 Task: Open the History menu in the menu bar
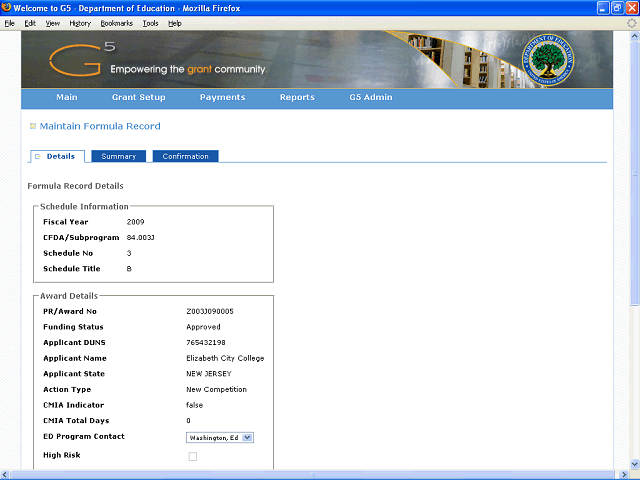pos(80,23)
